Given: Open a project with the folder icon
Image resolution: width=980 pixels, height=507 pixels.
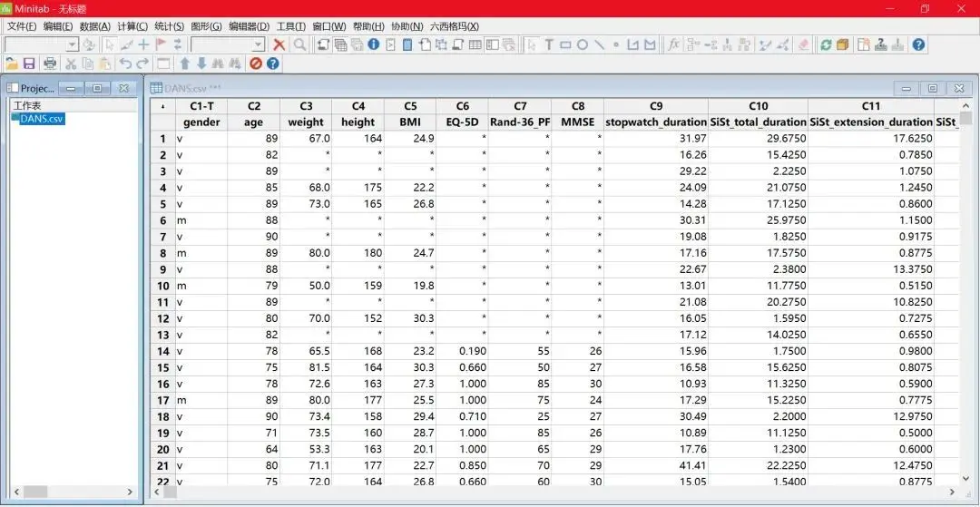Looking at the screenshot, I should click(11, 63).
